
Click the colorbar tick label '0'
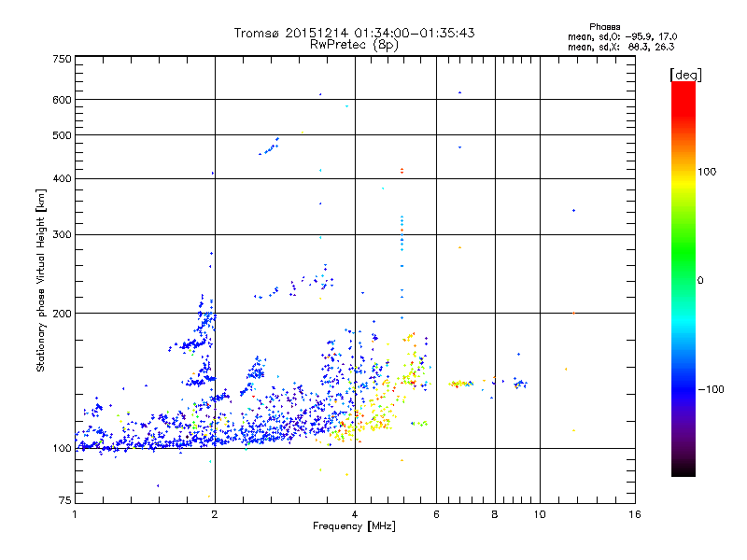click(x=700, y=281)
